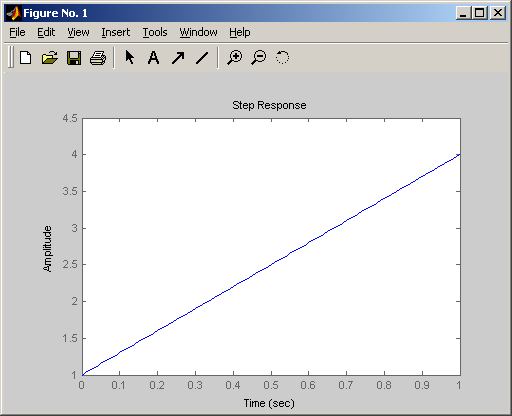Viewport: 512px width, 416px height.
Task: Minimize the Figure No. 1 window
Action: coord(463,13)
